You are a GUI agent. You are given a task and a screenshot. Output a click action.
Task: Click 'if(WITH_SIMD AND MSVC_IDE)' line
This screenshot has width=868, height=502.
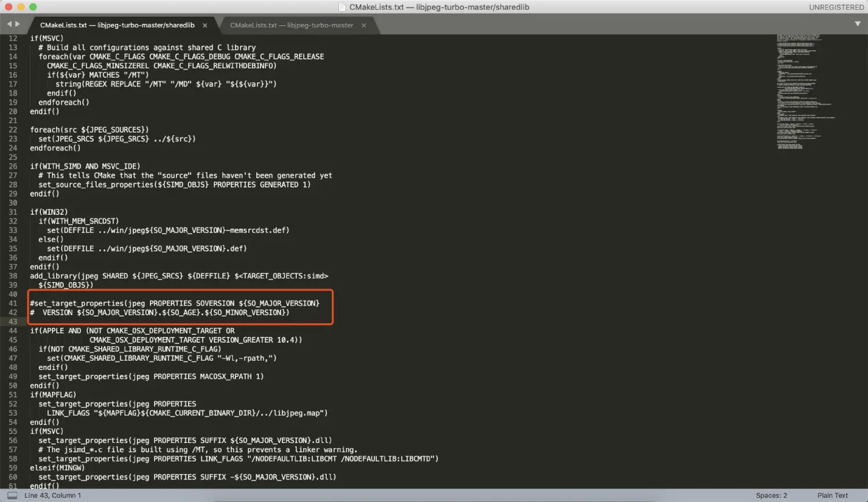click(85, 166)
